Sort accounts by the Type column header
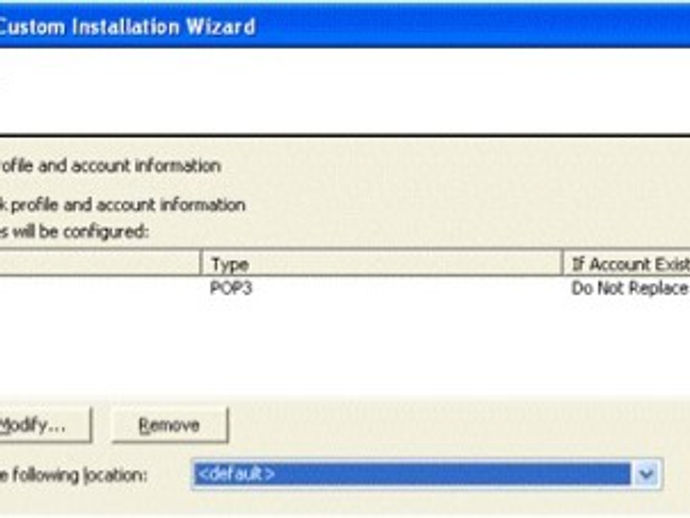 coord(381,264)
